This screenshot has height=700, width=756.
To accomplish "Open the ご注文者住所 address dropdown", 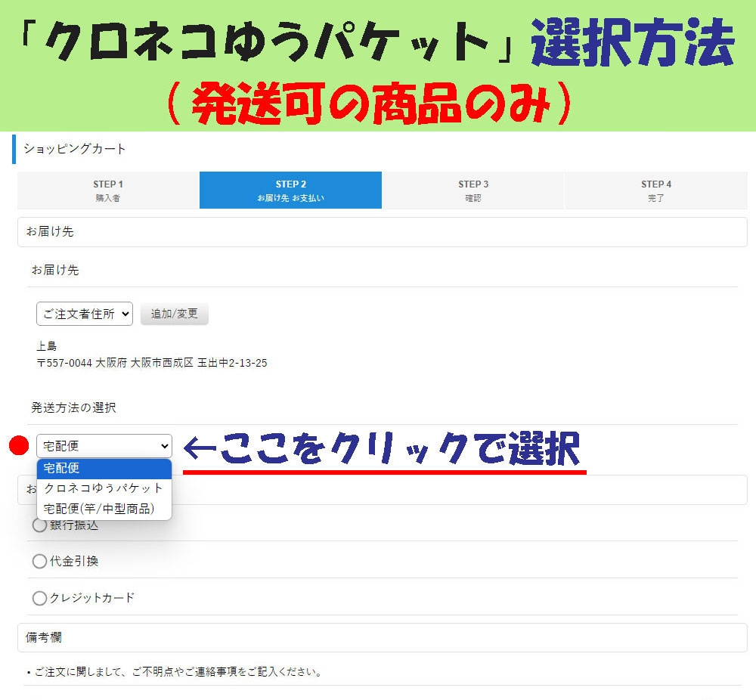I will 85,314.
